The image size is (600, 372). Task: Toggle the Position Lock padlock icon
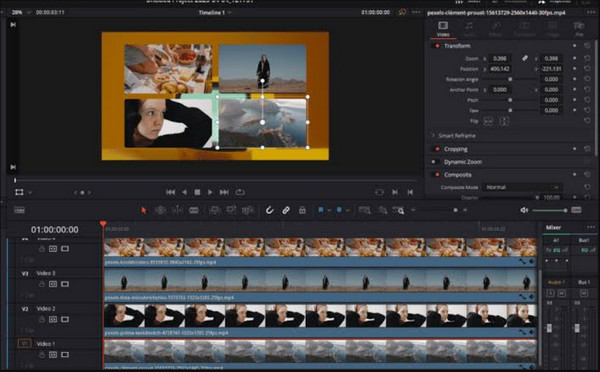click(x=302, y=210)
